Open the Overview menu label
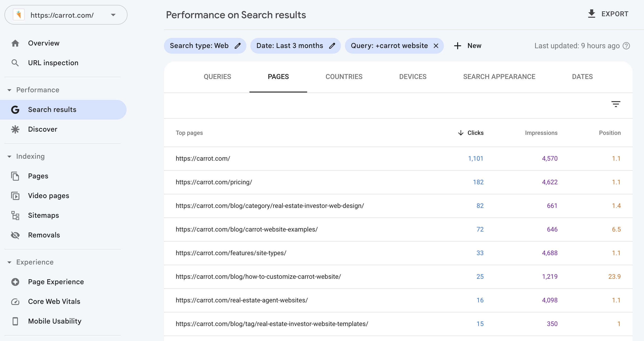The width and height of the screenshot is (644, 341). point(44,43)
